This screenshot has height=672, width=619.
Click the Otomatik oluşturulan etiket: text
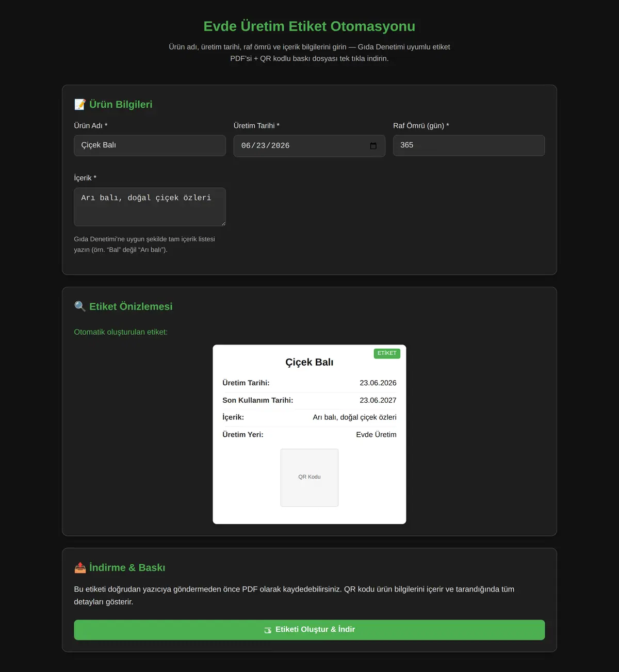[121, 332]
